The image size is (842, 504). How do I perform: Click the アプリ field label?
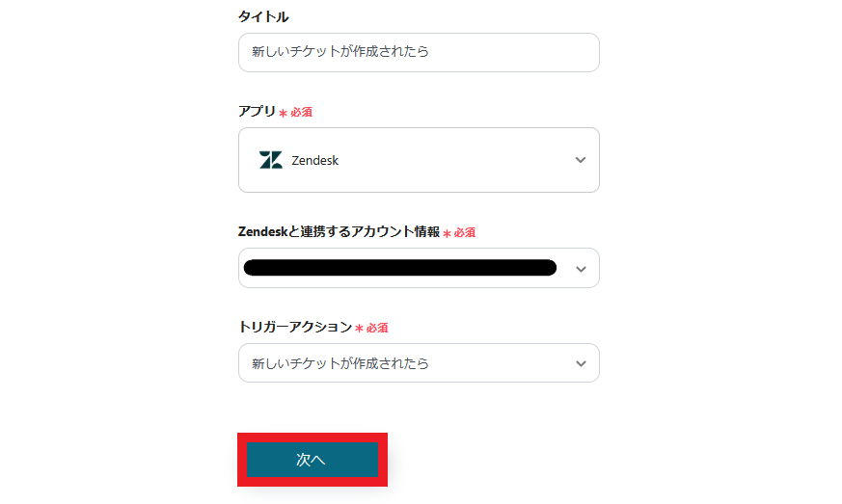coord(257,112)
